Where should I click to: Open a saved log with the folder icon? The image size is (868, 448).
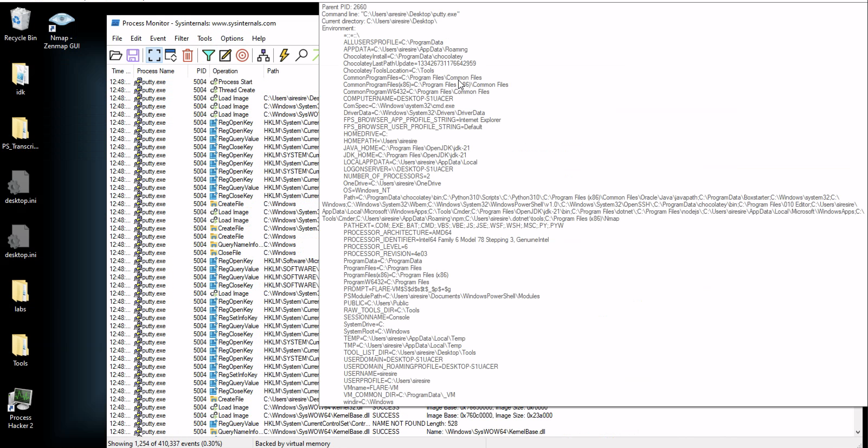116,55
